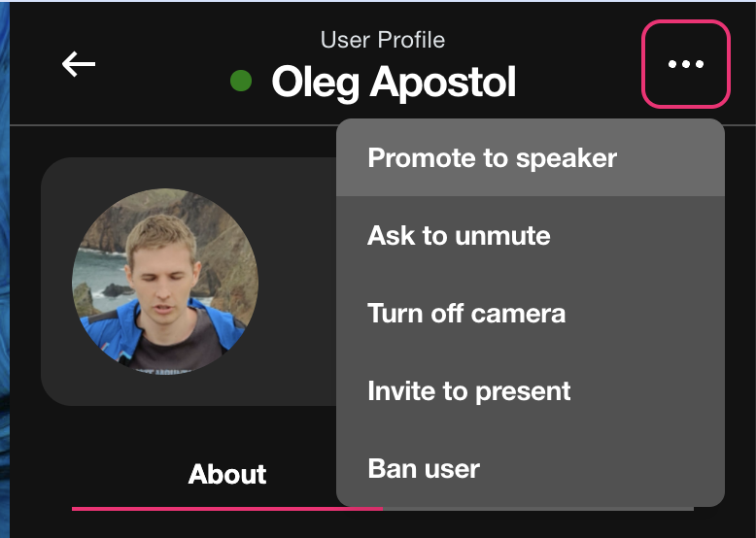Viewport: 756px width, 538px height.
Task: Click the profile card left of the avatar
Action: click(56, 282)
